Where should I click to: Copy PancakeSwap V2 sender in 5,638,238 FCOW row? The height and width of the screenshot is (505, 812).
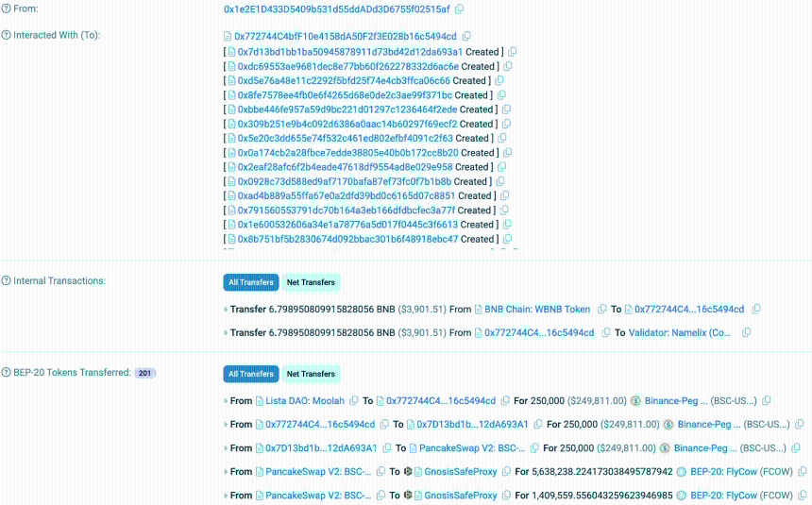tap(381, 471)
